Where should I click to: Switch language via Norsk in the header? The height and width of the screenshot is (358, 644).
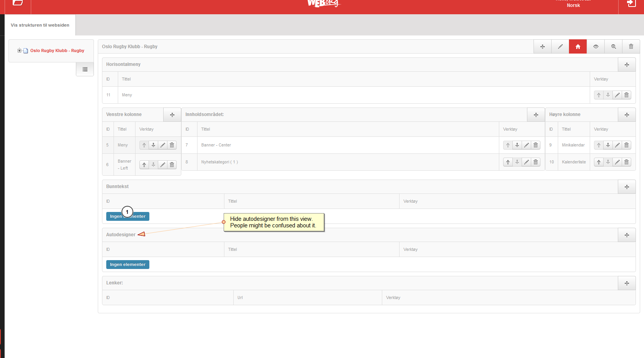573,5
